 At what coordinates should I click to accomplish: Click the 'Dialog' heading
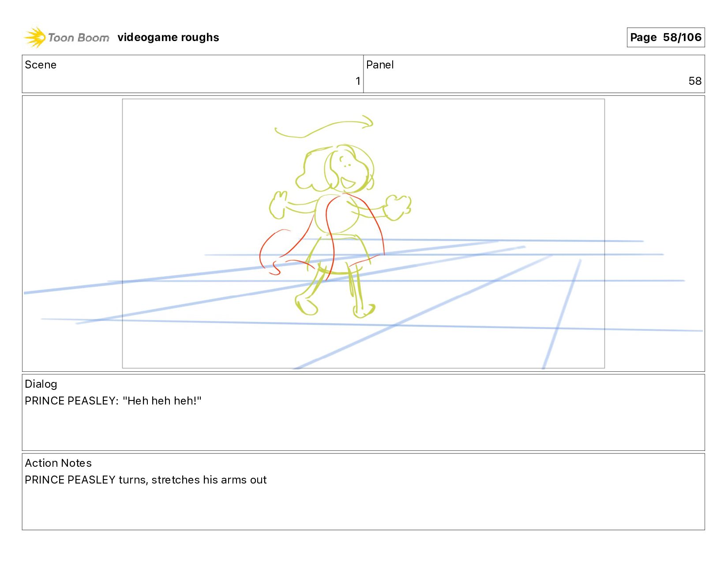point(41,384)
